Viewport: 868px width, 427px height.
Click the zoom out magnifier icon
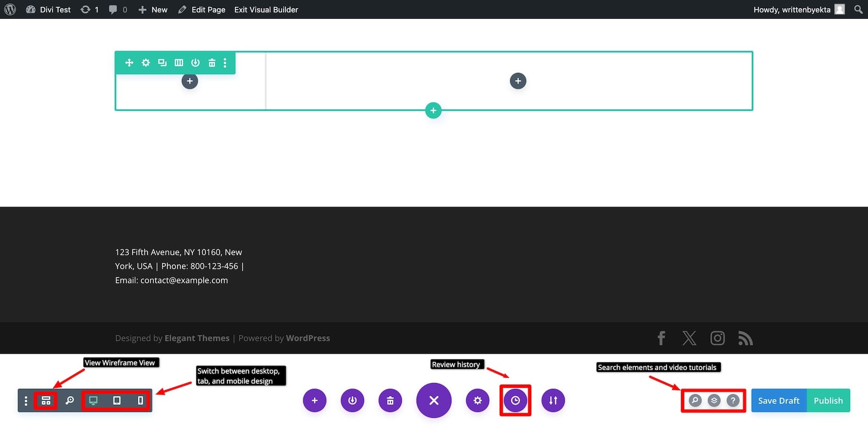[69, 400]
